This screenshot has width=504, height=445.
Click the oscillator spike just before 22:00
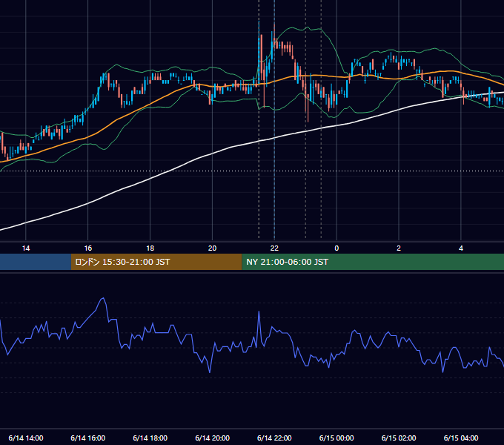259,311
